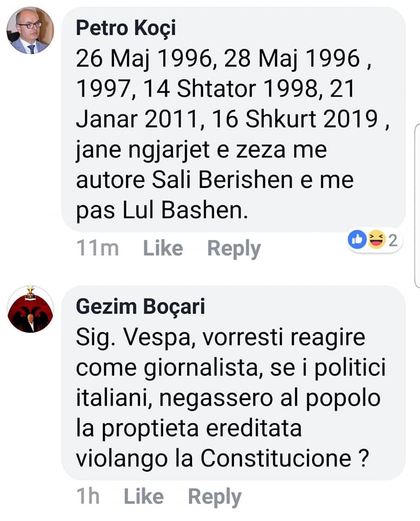Reply to Gezim Boçari's comment
Image resolution: width=420 pixels, height=521 pixels.
(x=214, y=497)
